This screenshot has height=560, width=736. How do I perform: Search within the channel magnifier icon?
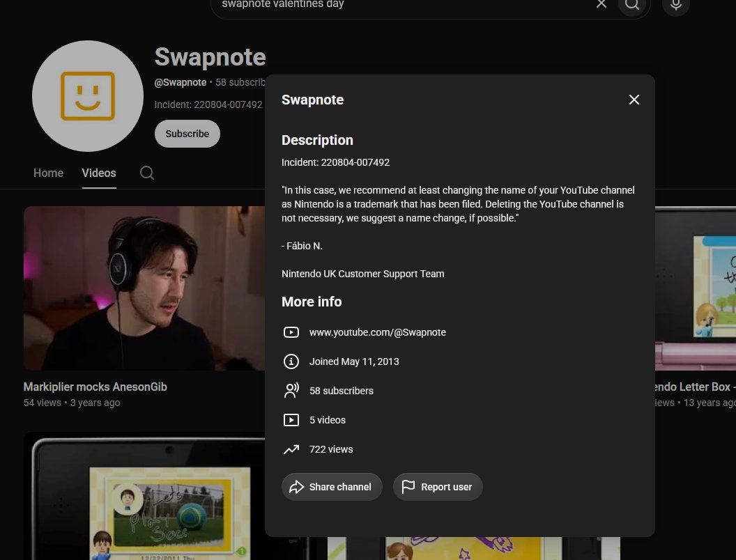[x=147, y=173]
